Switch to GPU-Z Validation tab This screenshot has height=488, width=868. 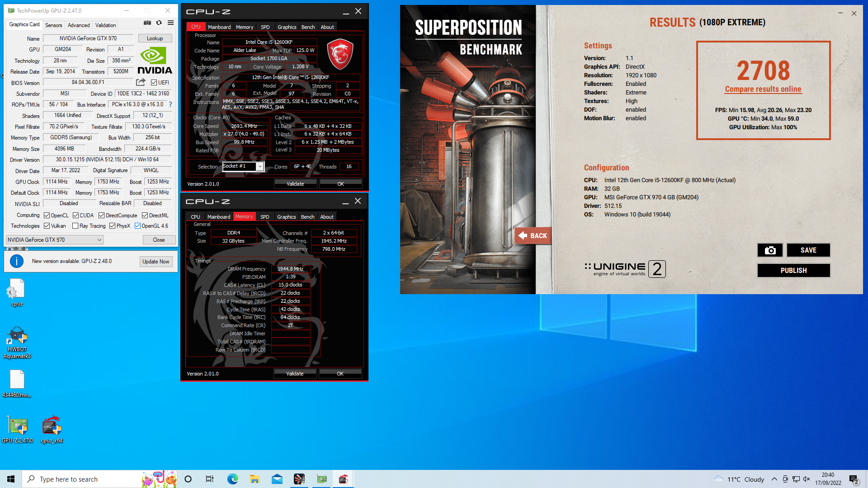(x=106, y=25)
